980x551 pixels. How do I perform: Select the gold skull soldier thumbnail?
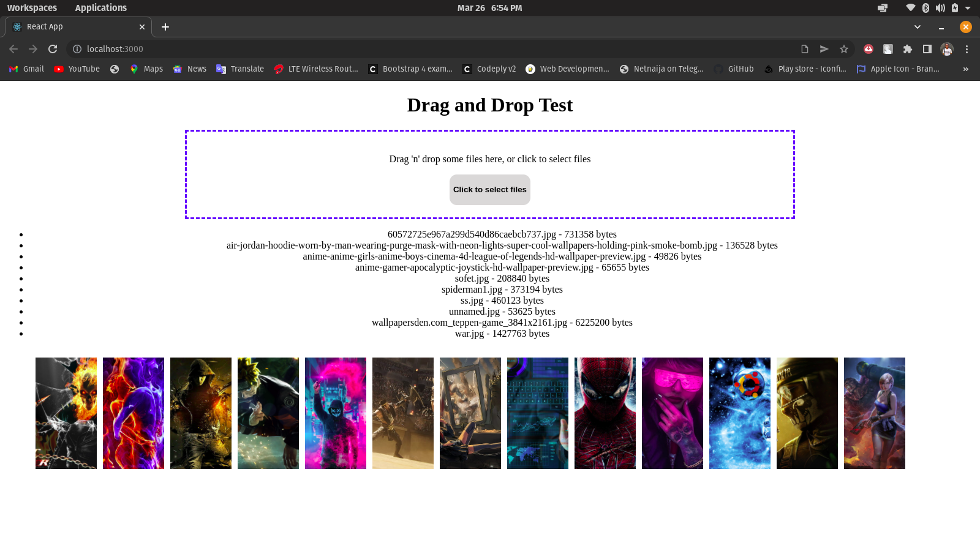pyautogui.click(x=807, y=413)
